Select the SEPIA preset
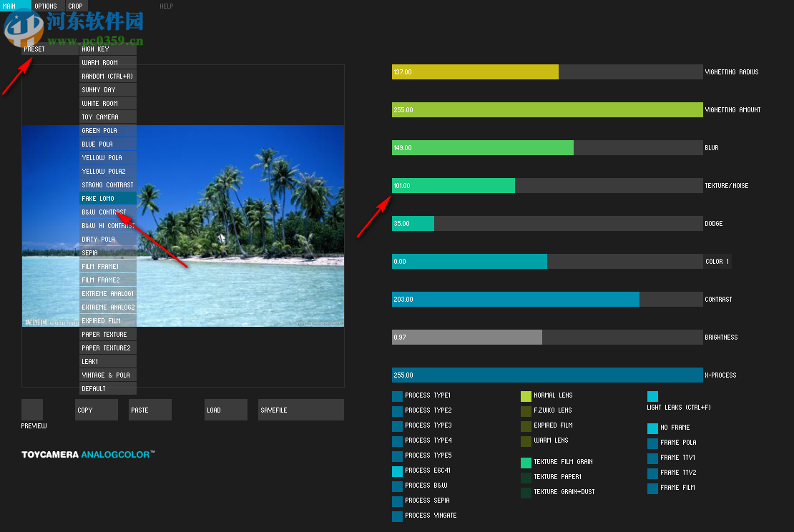 (108, 253)
